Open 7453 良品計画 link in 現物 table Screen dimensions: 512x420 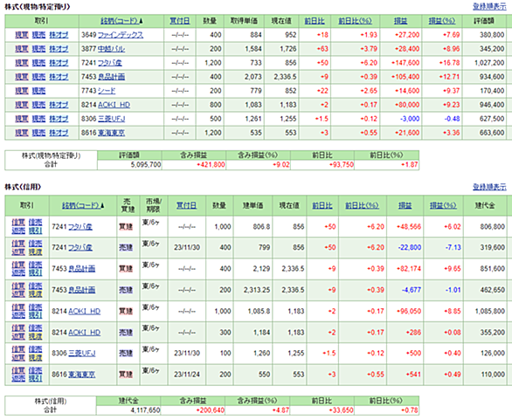[111, 77]
